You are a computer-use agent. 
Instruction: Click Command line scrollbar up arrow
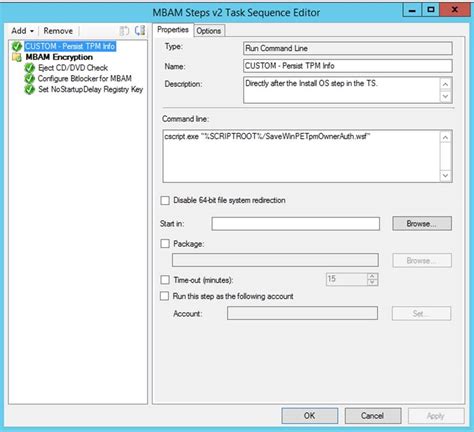[x=446, y=137]
